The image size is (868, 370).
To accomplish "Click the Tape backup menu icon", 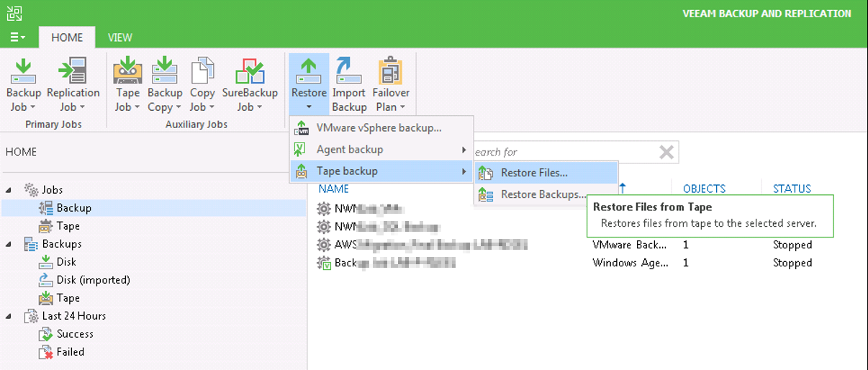I will 301,171.
